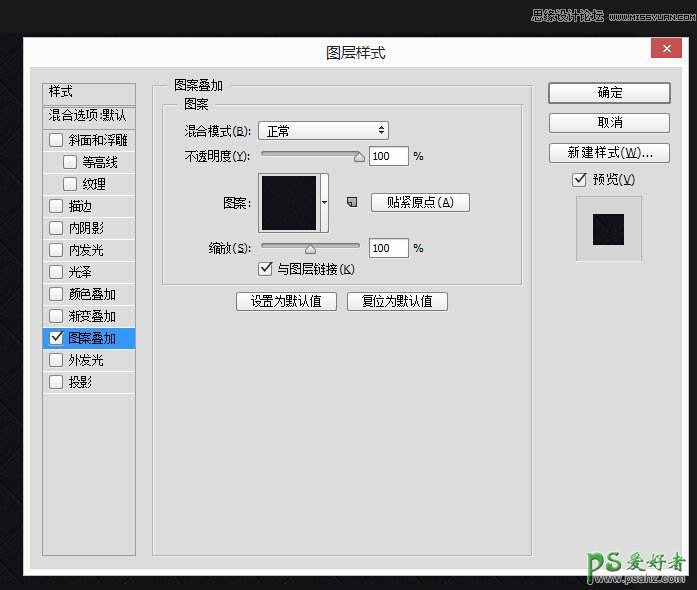Enable the 斜面和浮雕 checkbox
Image resolution: width=697 pixels, height=590 pixels.
pos(56,140)
